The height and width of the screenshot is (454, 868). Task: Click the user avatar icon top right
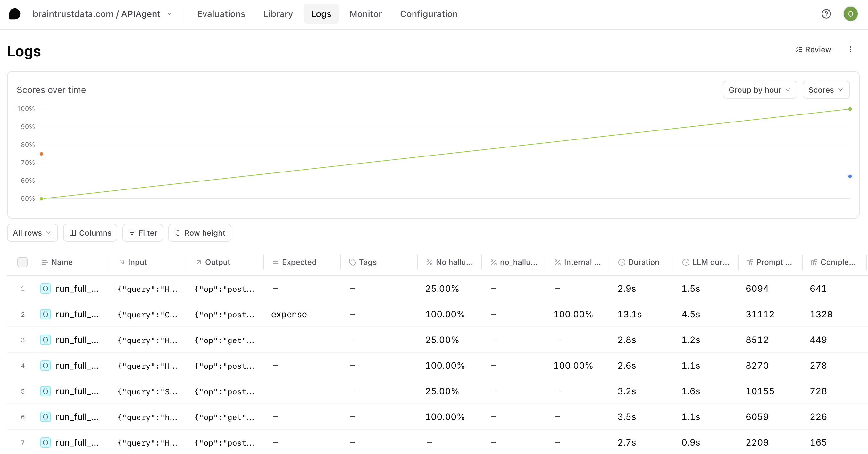click(x=850, y=14)
